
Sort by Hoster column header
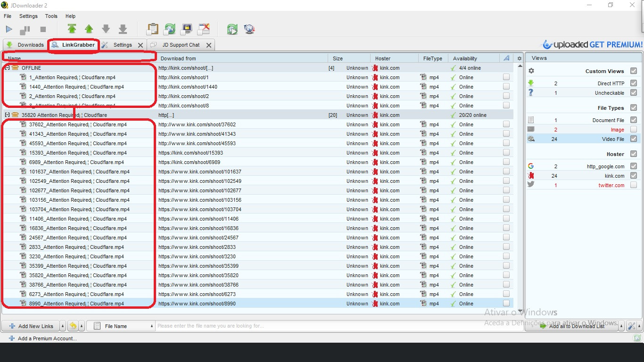coord(394,58)
